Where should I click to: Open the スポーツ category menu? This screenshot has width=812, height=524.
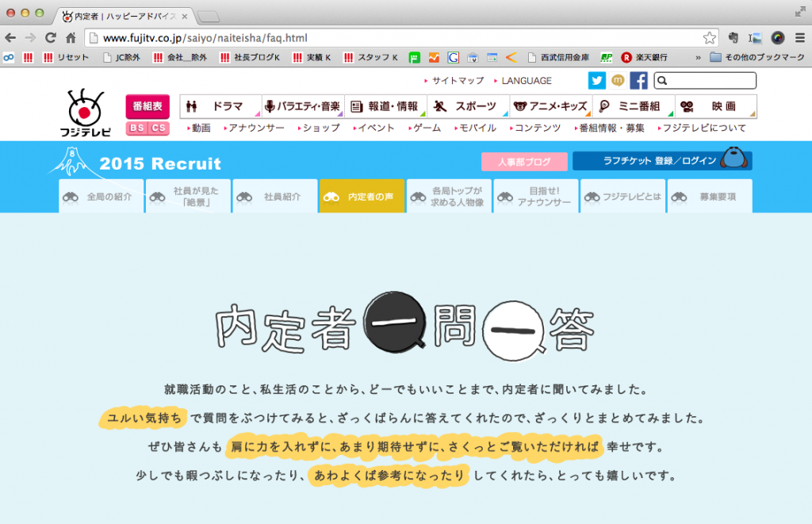[468, 106]
